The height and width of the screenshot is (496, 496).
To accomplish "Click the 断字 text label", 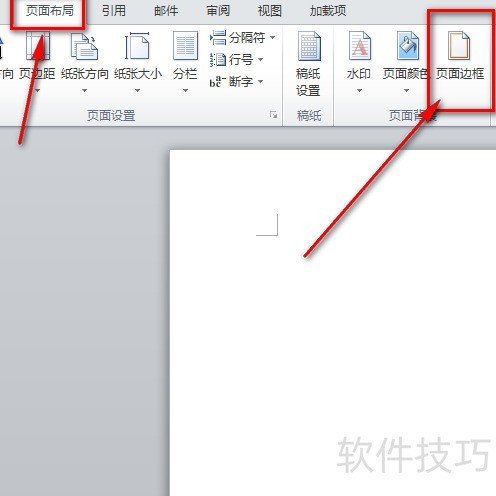I will click(x=241, y=82).
